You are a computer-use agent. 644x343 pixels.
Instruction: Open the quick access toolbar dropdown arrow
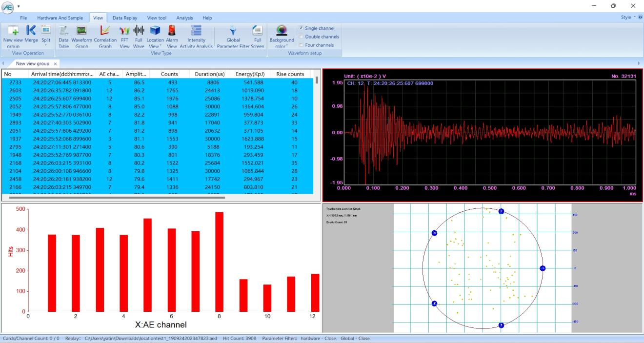(19, 7)
